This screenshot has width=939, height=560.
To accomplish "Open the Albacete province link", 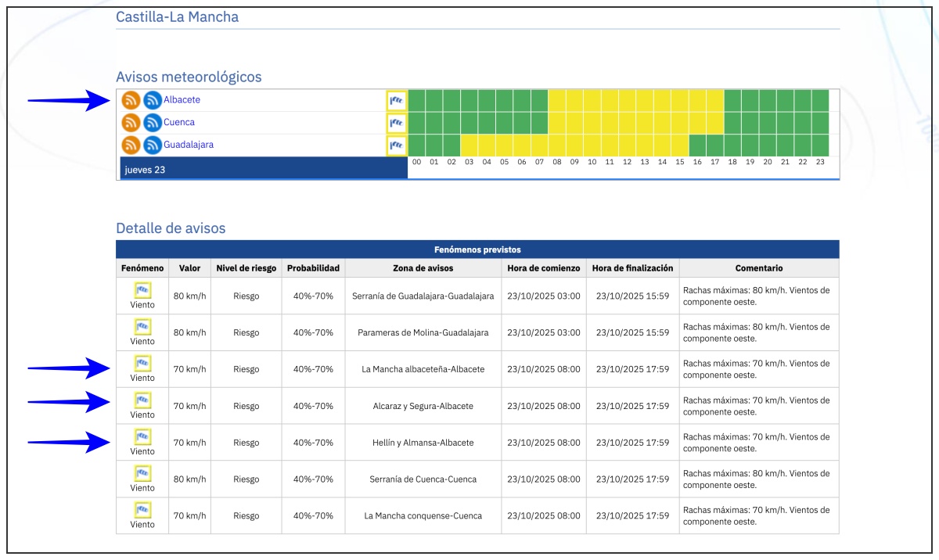I will pos(182,100).
